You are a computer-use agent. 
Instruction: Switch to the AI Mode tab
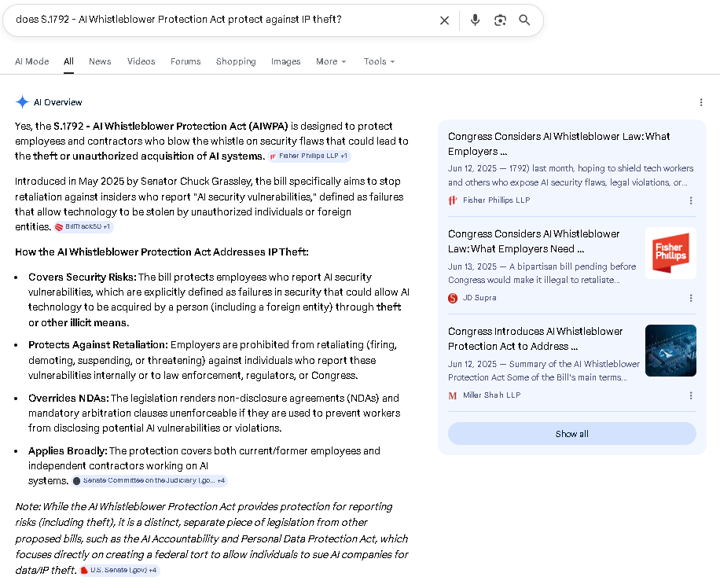coord(31,61)
